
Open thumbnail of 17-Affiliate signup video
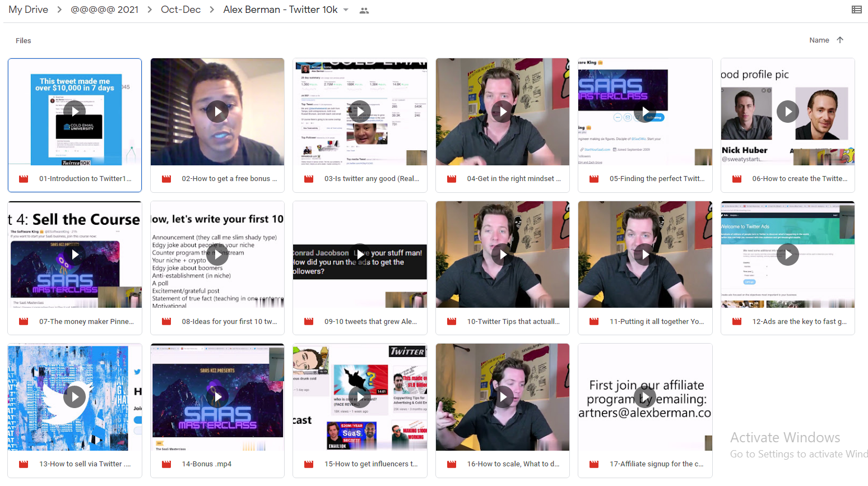(645, 397)
